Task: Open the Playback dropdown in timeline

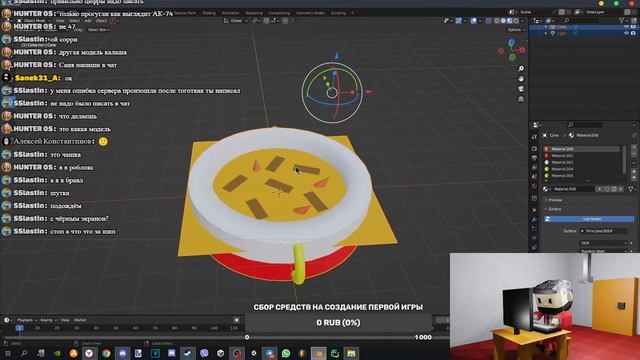Action: click(27, 320)
